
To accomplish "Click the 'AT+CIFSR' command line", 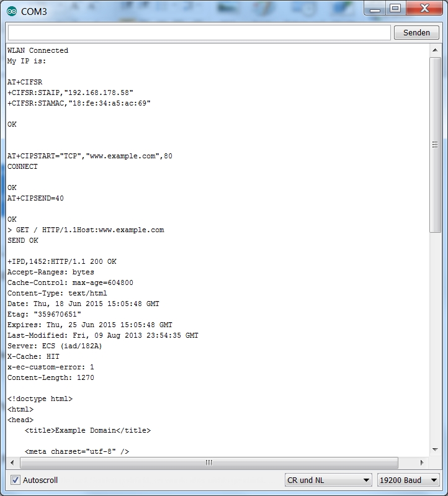I will (25, 82).
